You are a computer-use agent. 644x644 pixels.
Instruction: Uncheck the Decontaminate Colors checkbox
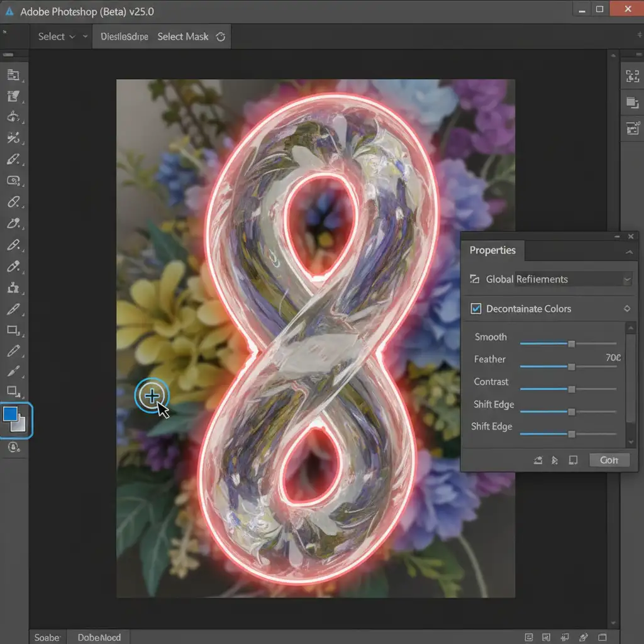pyautogui.click(x=476, y=309)
